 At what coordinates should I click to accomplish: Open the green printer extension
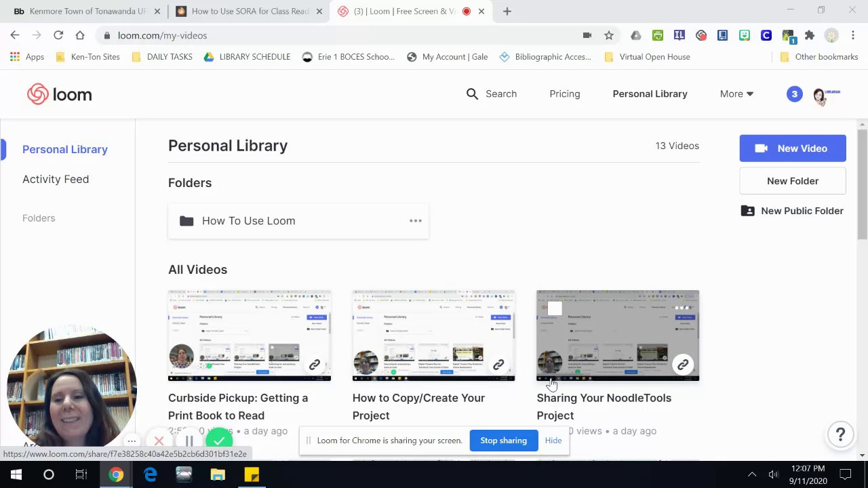click(657, 35)
